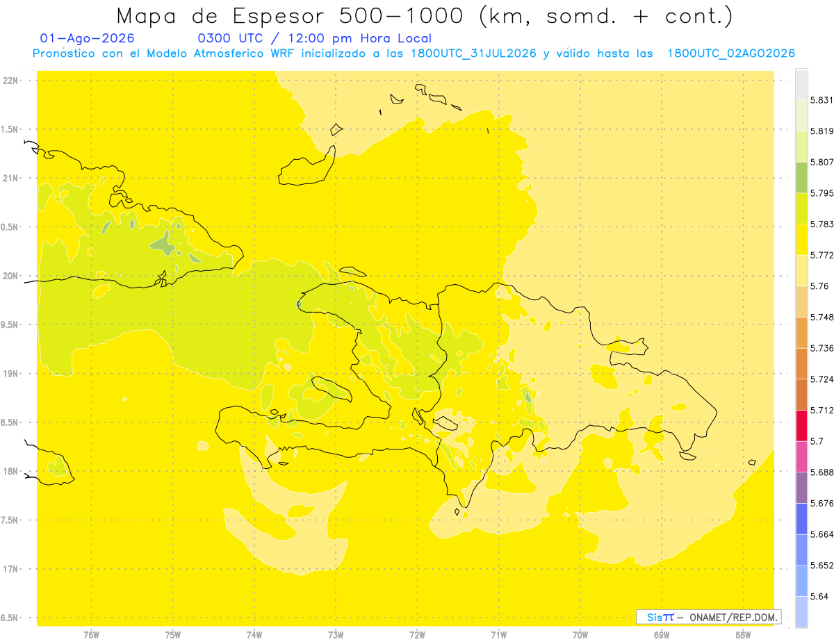Click the colorbar value "5.736"
The height and width of the screenshot is (644, 834).
pyautogui.click(x=821, y=347)
